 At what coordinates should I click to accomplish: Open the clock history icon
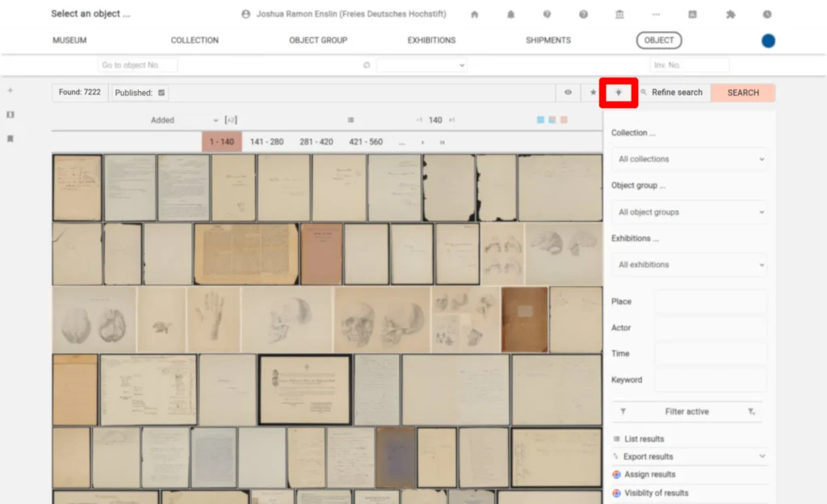[767, 15]
